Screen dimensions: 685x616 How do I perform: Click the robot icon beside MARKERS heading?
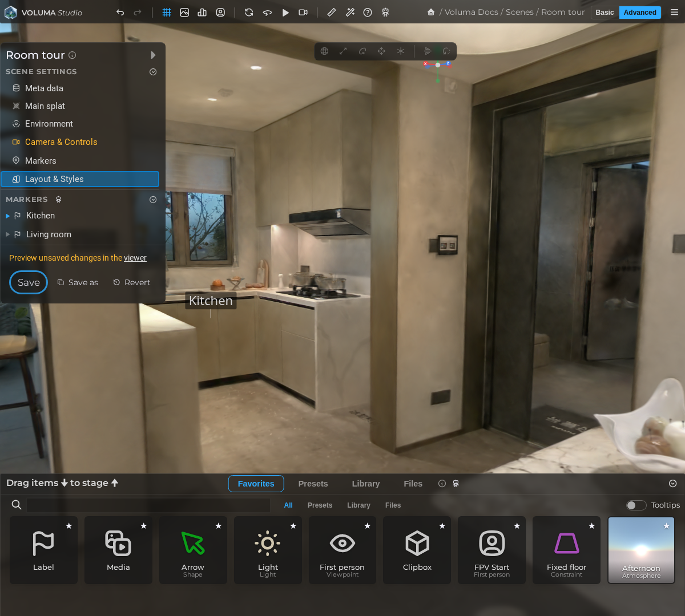[58, 200]
